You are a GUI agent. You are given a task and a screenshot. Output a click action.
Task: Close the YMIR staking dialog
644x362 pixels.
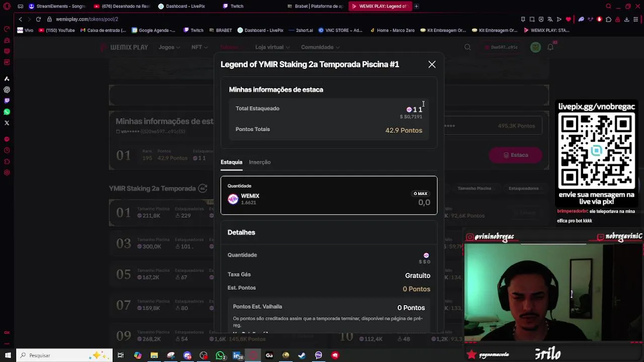coord(432,64)
